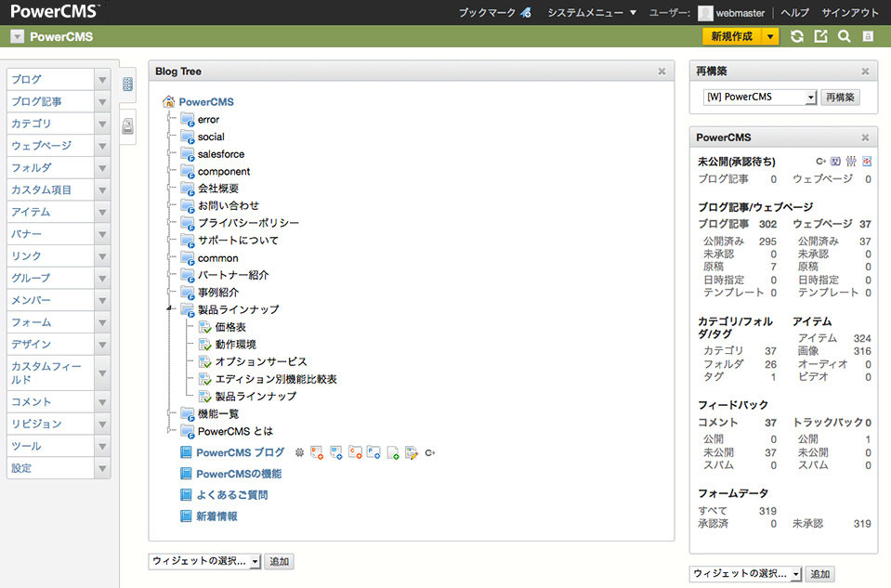Viewport: 891px width, 588px height.
Task: Click document icon at far right of header
Action: (868, 36)
